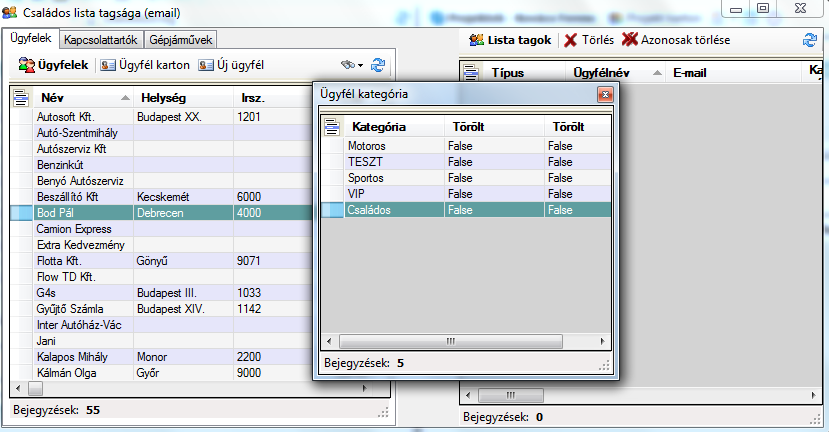Viewport: 829px width, 432px height.
Task: Sort client list by Irsz. column
Action: point(272,98)
